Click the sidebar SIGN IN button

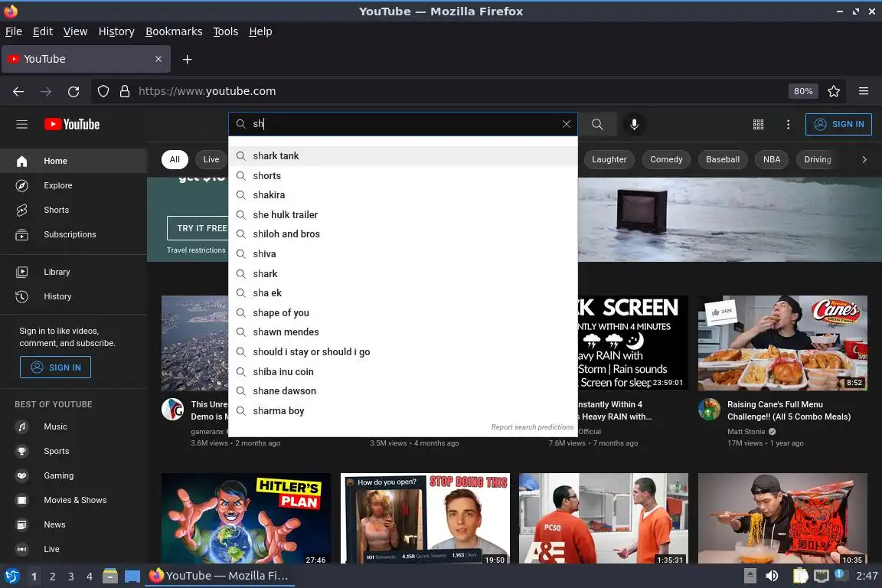pyautogui.click(x=55, y=367)
